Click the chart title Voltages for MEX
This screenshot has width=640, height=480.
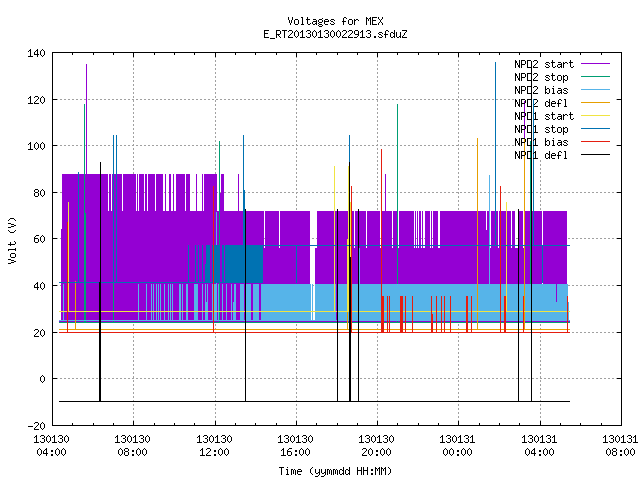(335, 21)
